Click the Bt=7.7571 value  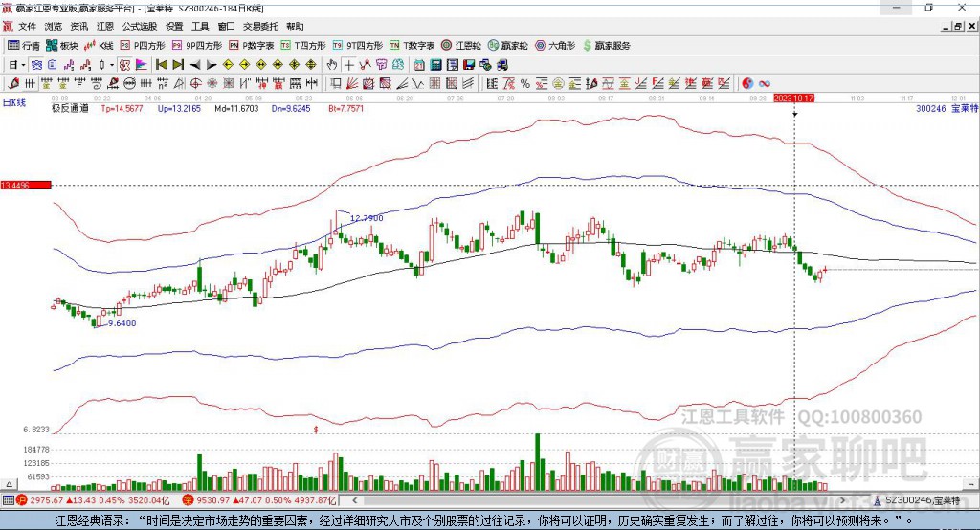(x=345, y=108)
